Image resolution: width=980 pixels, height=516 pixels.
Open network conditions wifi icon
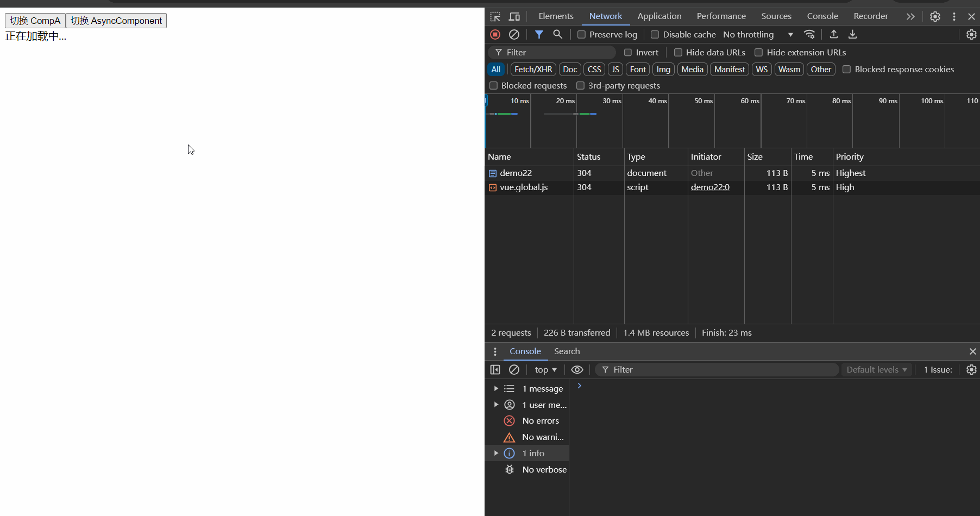pyautogui.click(x=809, y=34)
